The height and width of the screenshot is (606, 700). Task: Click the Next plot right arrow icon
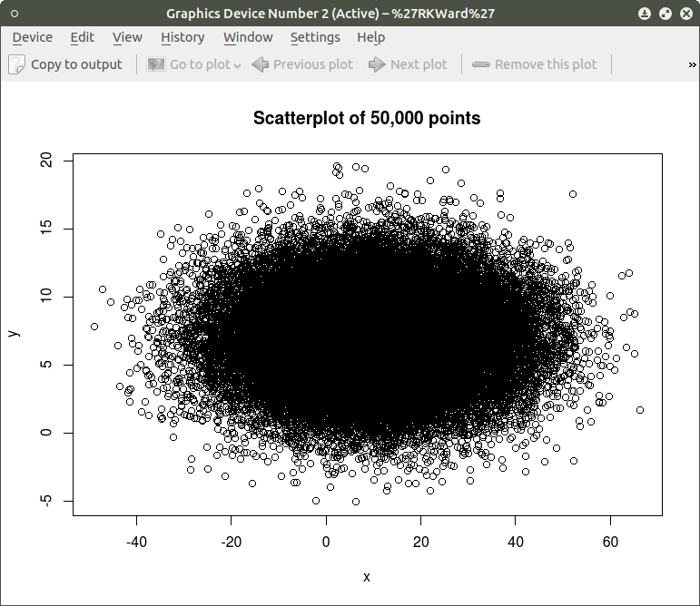[x=376, y=64]
